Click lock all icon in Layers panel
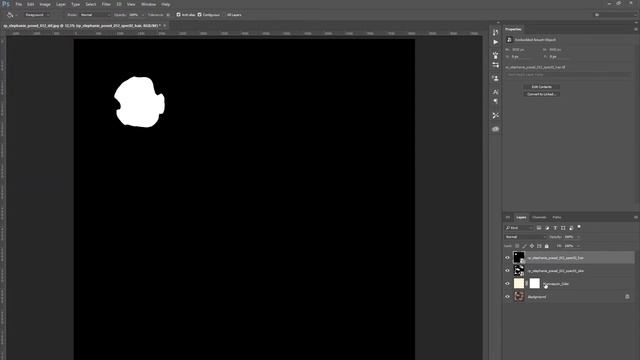This screenshot has width=640, height=360. [547, 246]
